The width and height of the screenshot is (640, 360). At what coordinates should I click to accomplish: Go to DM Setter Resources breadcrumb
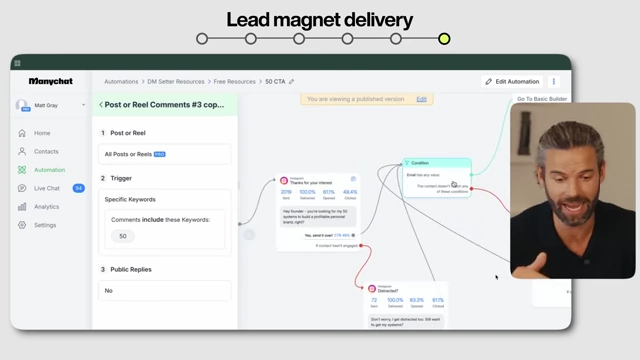tap(176, 82)
